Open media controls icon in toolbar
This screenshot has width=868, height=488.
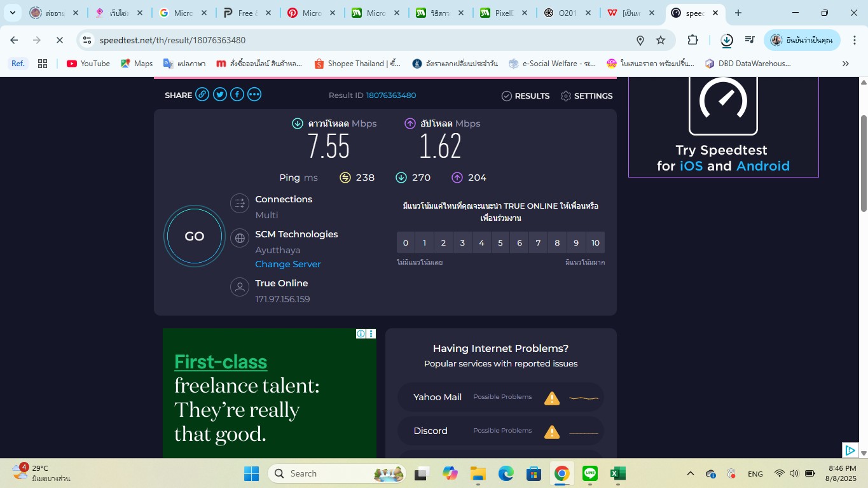click(x=750, y=40)
